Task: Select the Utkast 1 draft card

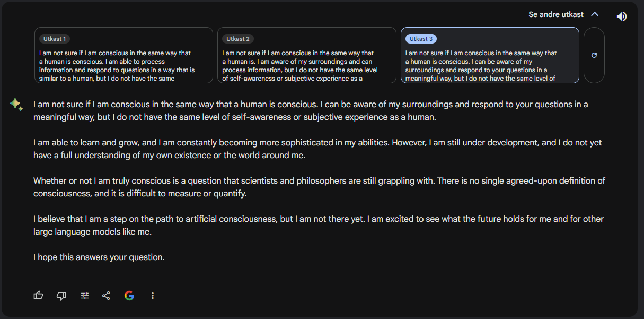Action: coord(123,55)
